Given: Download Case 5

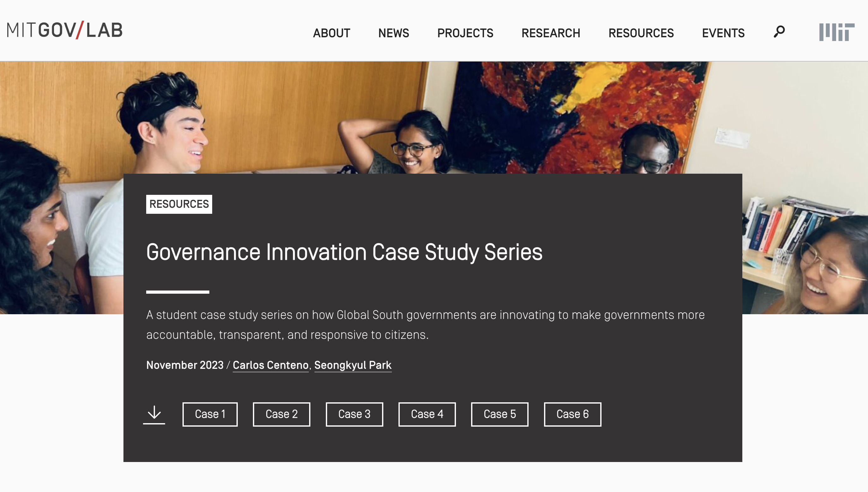Looking at the screenshot, I should tap(500, 414).
